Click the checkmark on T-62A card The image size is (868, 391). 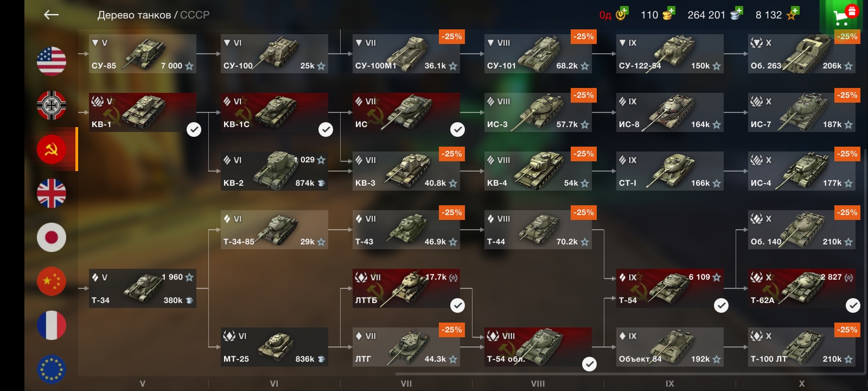[x=853, y=305]
